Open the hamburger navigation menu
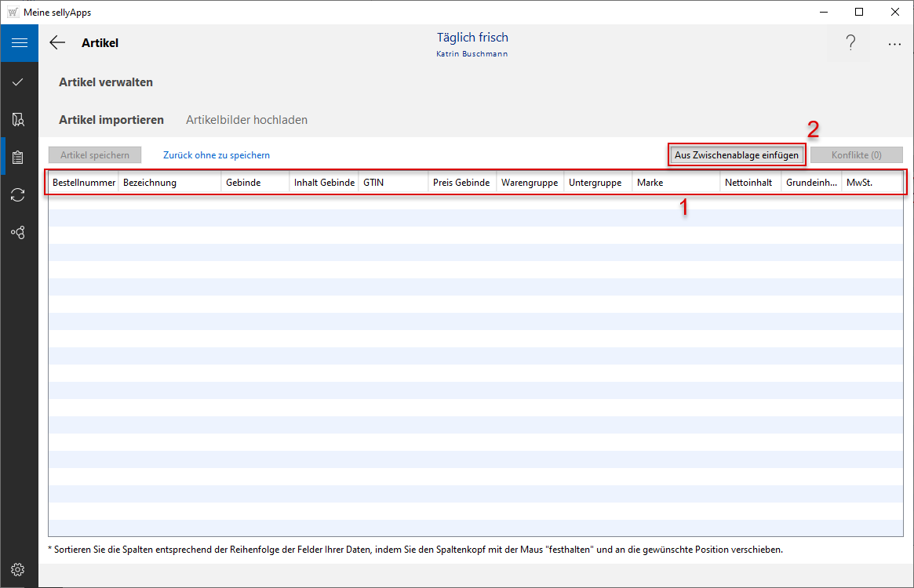The height and width of the screenshot is (588, 914). point(19,43)
